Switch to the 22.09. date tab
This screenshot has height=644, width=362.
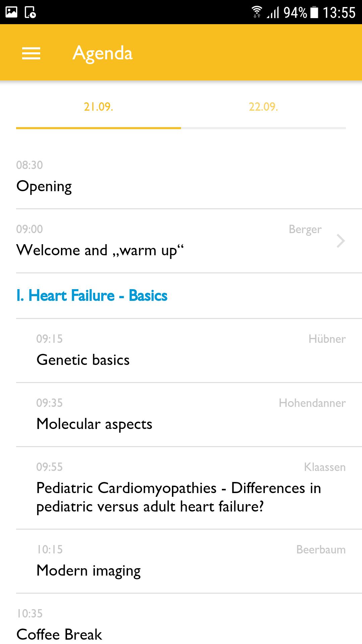263,107
